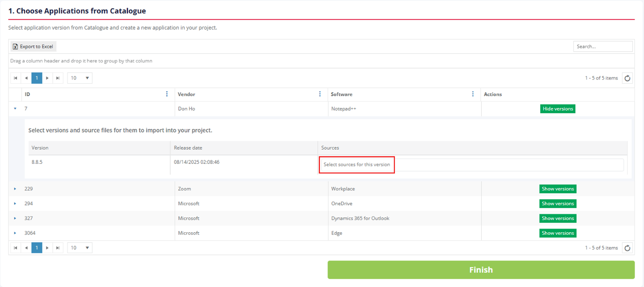Viewport: 644px width, 287px height.
Task: Go to last page in top pager
Action: [x=58, y=78]
